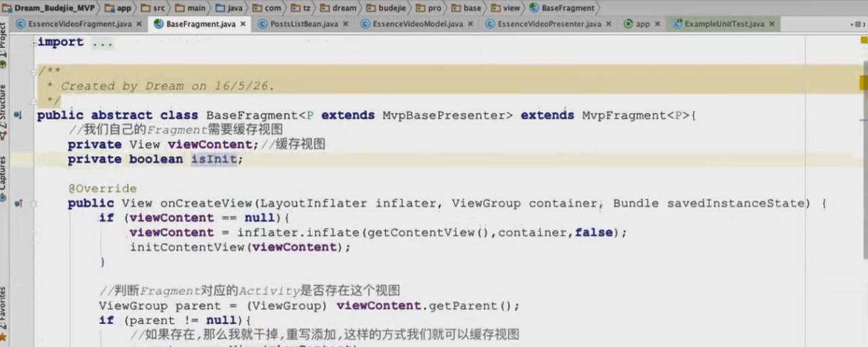Image resolution: width=868 pixels, height=347 pixels.
Task: Click the ExampleUnitTest.java tab icon
Action: pyautogui.click(x=678, y=24)
